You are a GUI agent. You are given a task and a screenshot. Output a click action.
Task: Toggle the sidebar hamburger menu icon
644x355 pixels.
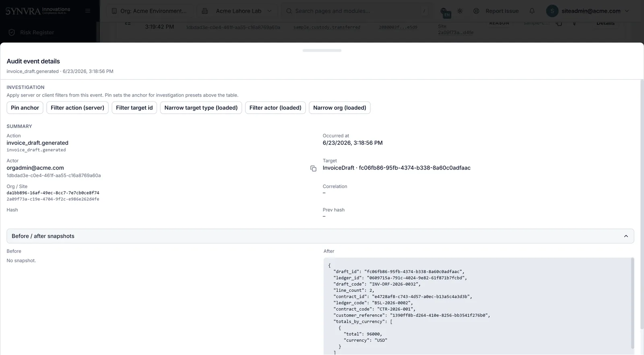click(x=88, y=11)
